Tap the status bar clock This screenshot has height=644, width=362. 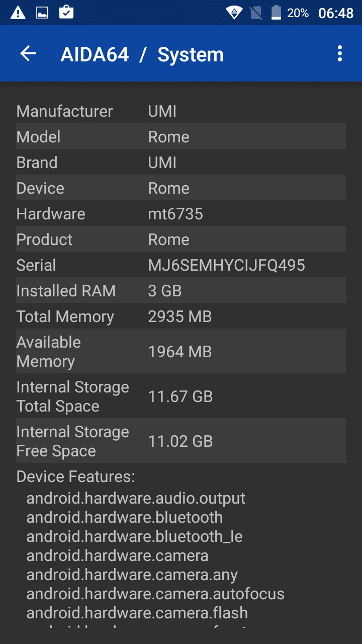pyautogui.click(x=336, y=13)
